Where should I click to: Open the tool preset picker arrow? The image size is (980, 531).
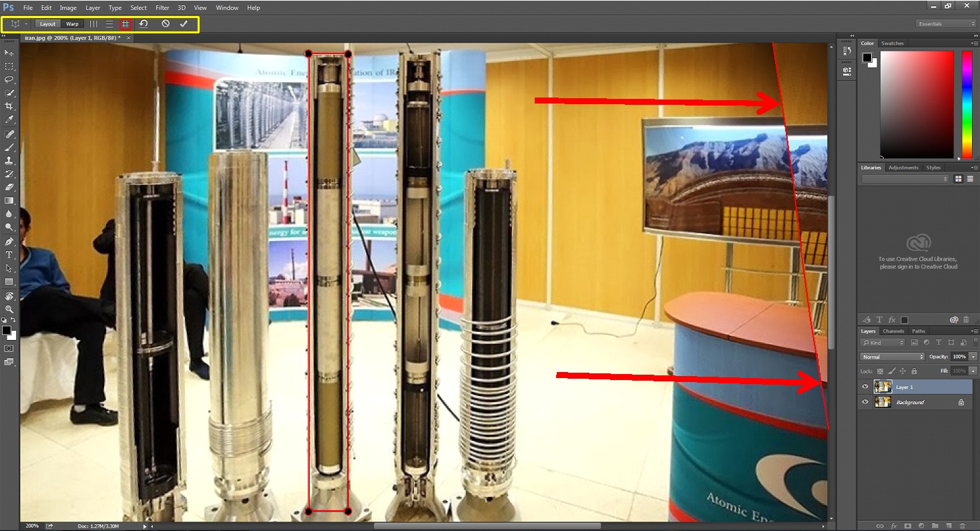pos(26,24)
